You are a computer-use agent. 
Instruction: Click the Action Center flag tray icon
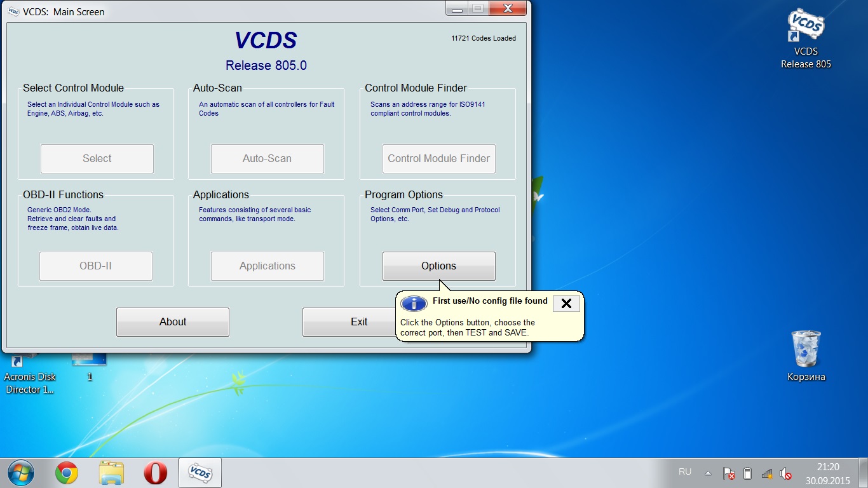pyautogui.click(x=729, y=473)
